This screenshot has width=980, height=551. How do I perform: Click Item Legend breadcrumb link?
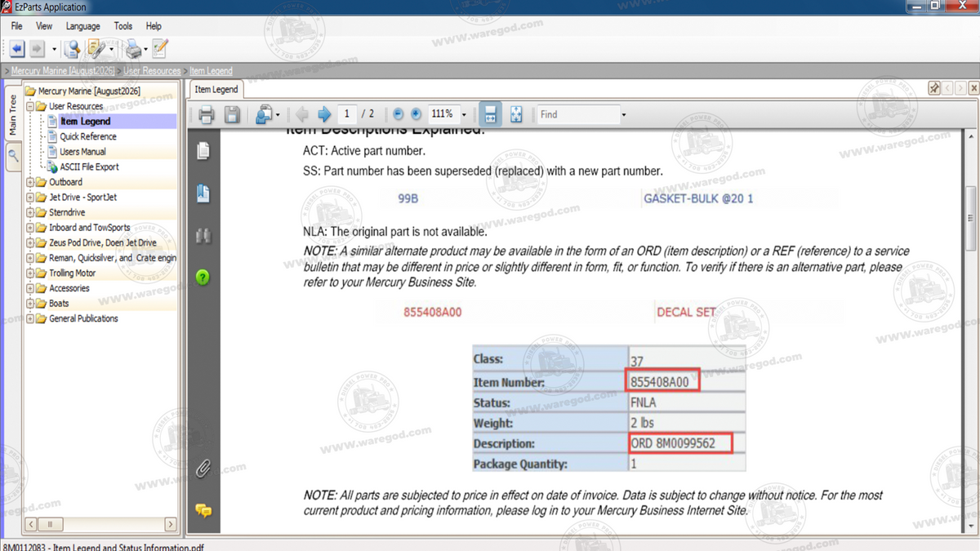click(x=211, y=71)
